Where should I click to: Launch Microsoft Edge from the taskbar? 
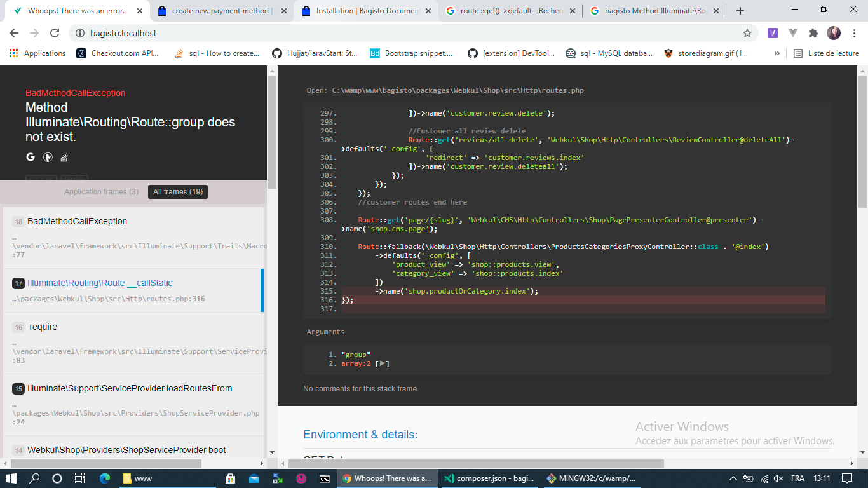pyautogui.click(x=105, y=478)
